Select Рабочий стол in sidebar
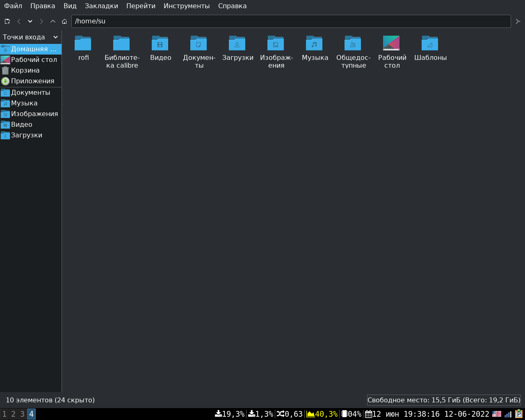 31,60
